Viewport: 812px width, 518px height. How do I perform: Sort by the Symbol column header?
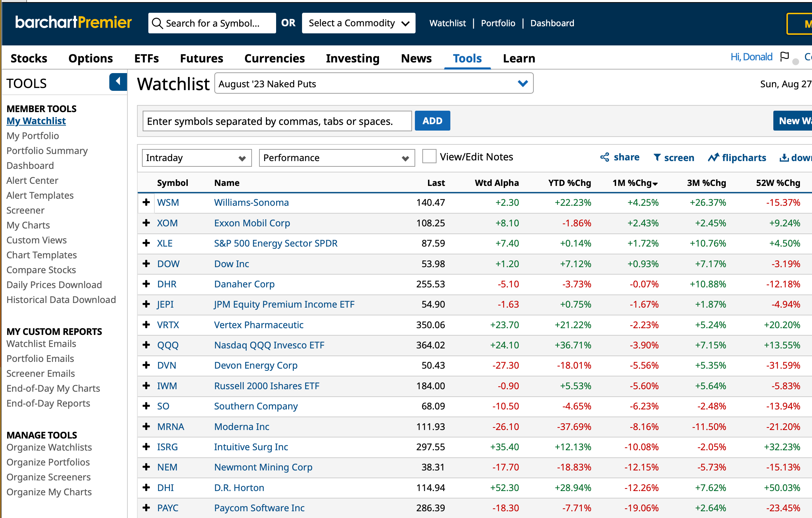(172, 183)
